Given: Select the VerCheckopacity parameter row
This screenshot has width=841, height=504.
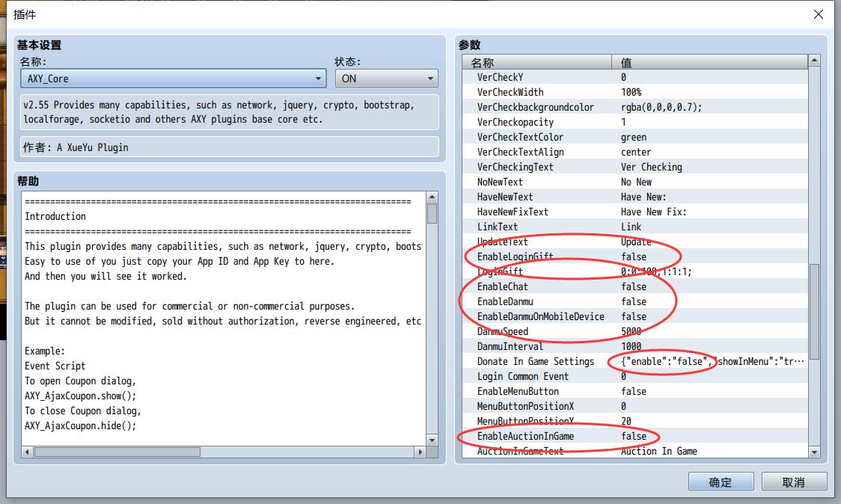Looking at the screenshot, I should pos(635,122).
